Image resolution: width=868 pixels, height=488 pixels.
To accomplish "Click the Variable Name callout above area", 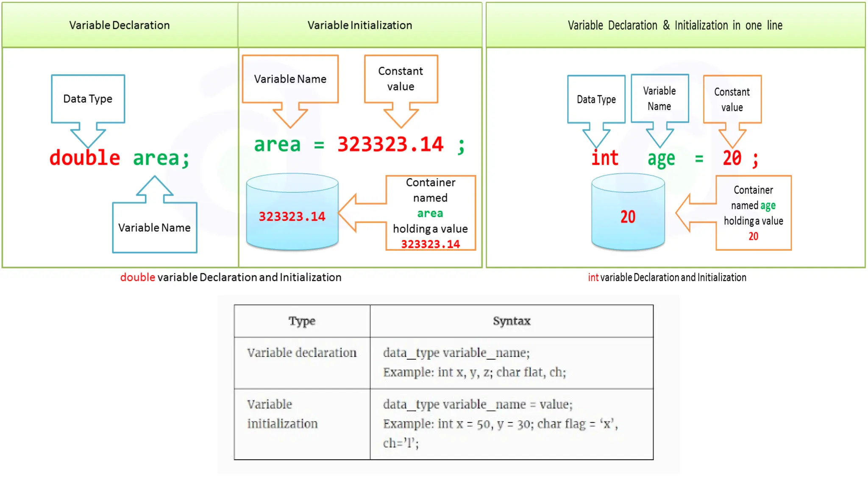I will tap(290, 79).
